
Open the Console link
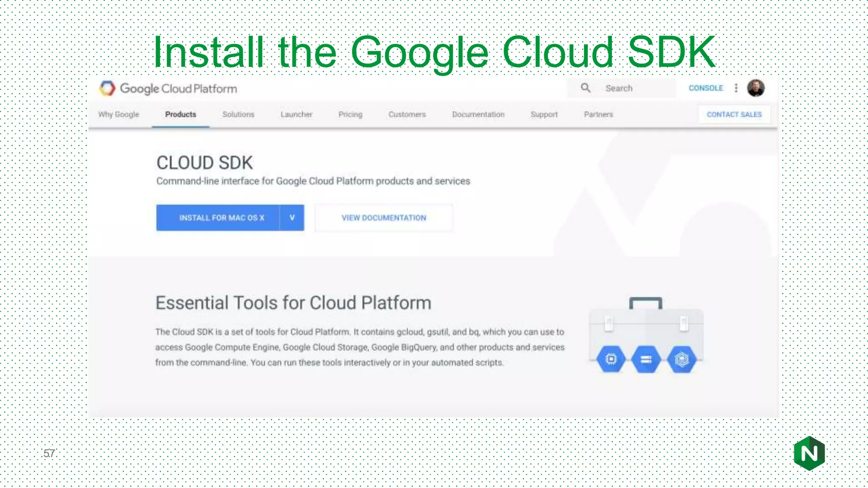[706, 88]
